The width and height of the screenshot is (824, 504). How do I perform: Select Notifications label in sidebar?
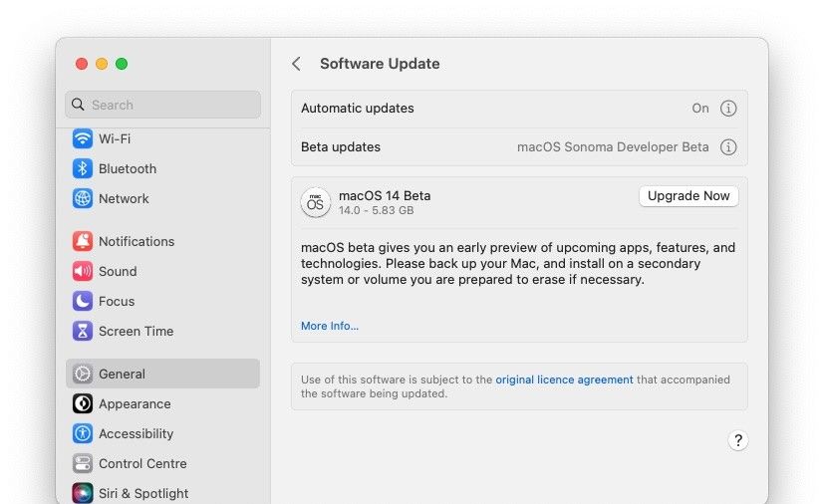137,241
